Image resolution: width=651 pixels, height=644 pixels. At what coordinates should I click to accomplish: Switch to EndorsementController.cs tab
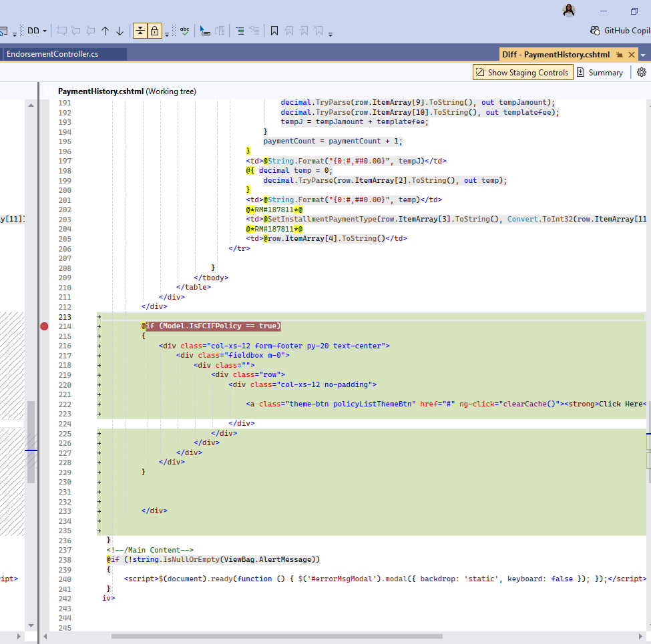[52, 55]
